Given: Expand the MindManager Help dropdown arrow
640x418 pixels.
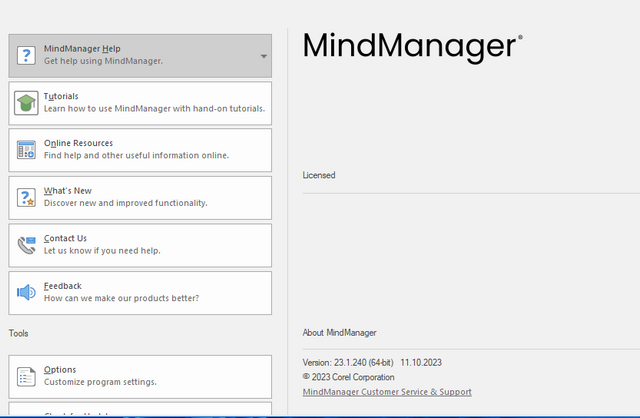Looking at the screenshot, I should tap(264, 56).
